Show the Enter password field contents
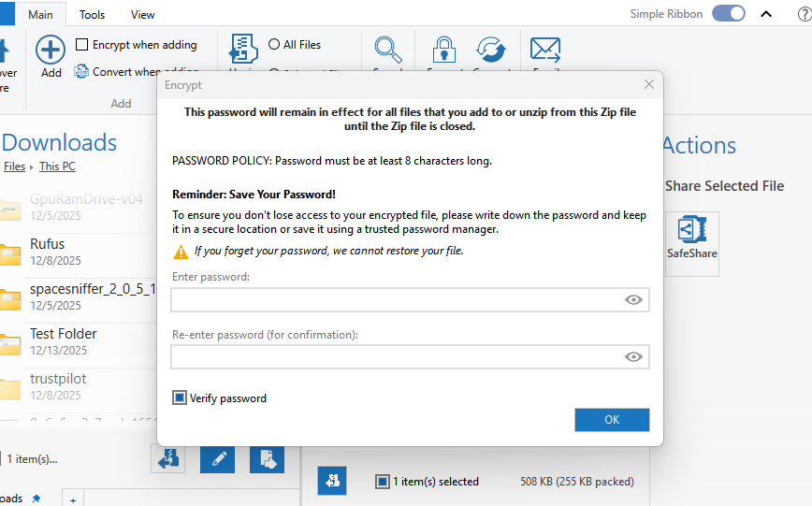The image size is (812, 506). point(633,300)
